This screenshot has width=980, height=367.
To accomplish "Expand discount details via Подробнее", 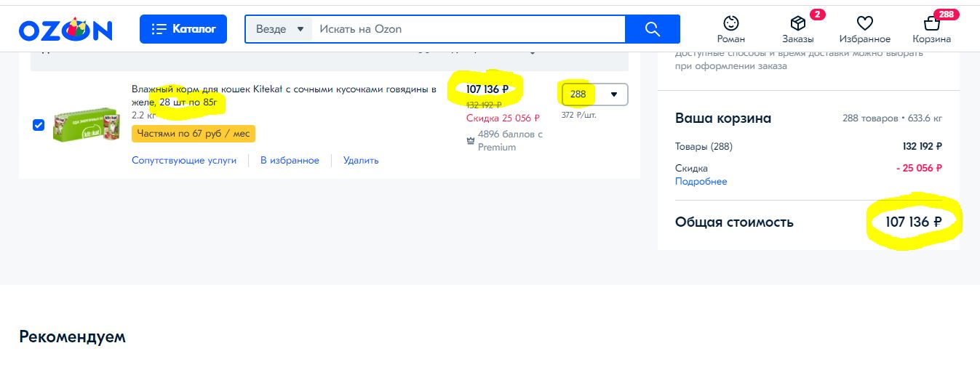I will pyautogui.click(x=701, y=181).
